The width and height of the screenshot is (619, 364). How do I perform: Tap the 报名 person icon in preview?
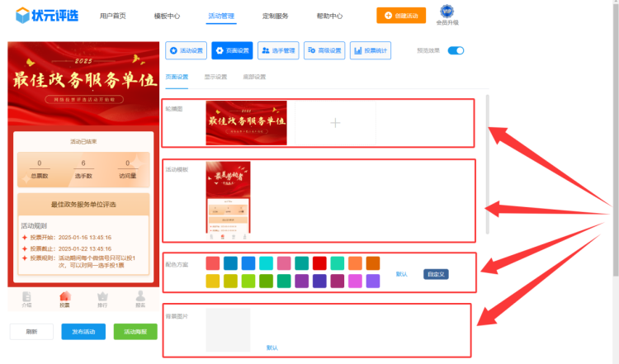[x=140, y=299]
